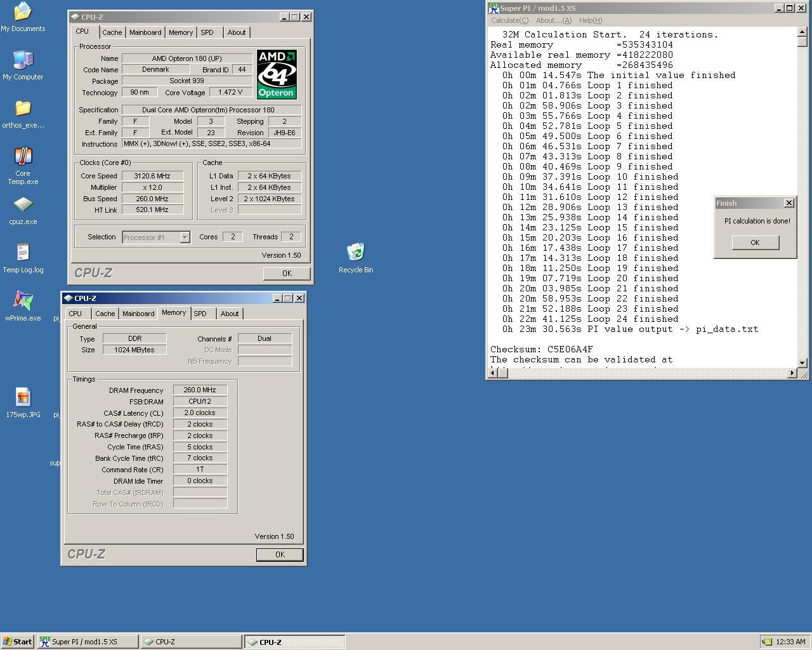Select Cache tab in lower CPU-Z window
Viewport: 812px width, 650px height.
[105, 314]
